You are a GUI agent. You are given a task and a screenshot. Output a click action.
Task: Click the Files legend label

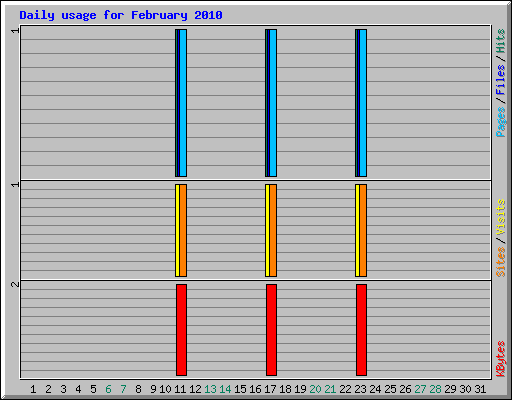[x=500, y=80]
